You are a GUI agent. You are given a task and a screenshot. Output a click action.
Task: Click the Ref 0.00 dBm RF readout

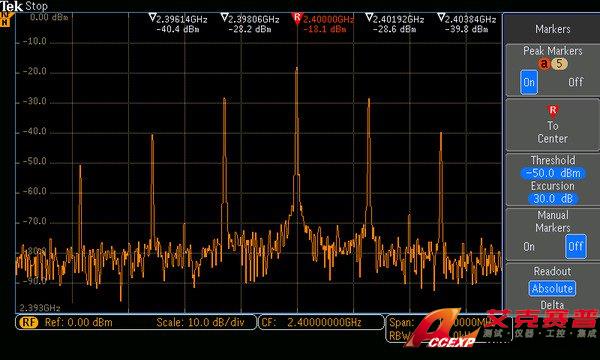coord(79,323)
